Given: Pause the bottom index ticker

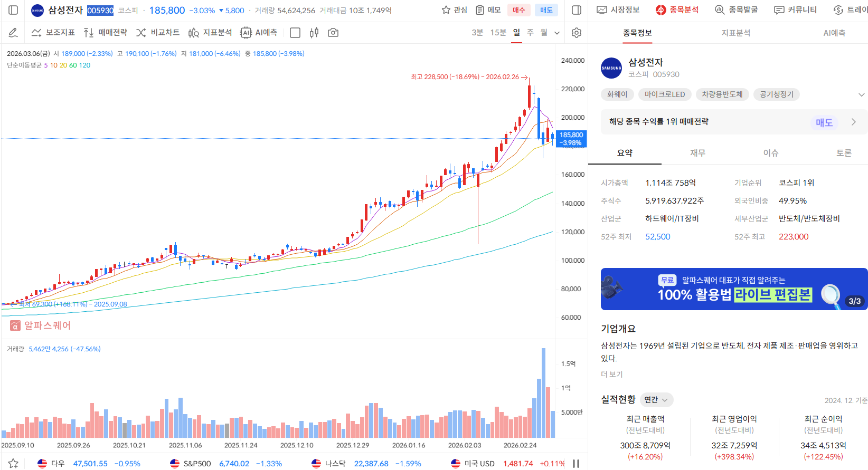Looking at the screenshot, I should 576,464.
